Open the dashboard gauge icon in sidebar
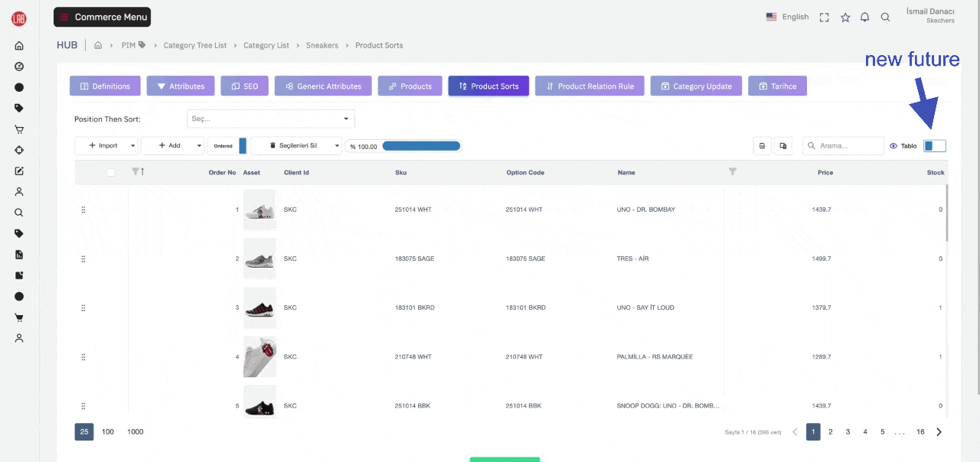 coord(19,67)
